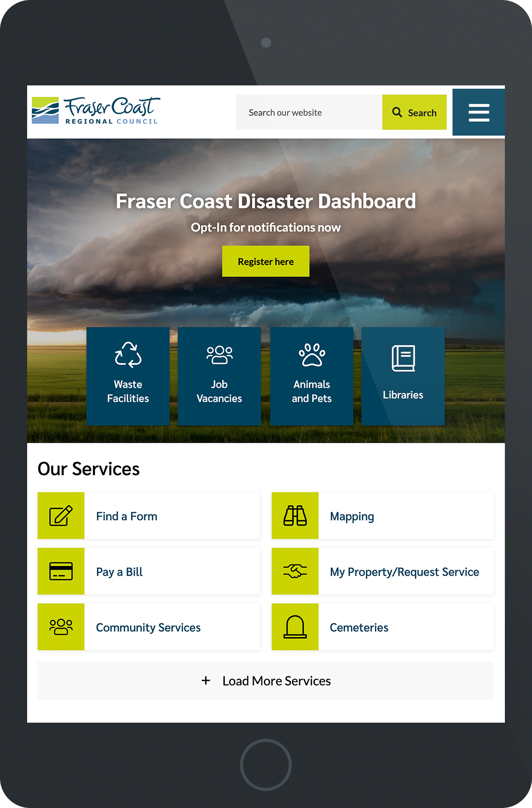Image resolution: width=532 pixels, height=808 pixels.
Task: Expand Load More Services
Action: tap(265, 681)
